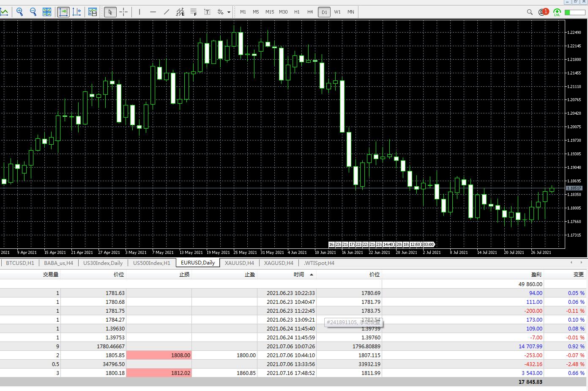This screenshot has height=391, width=588.
Task: Zoom out of the chart
Action: pyautogui.click(x=33, y=12)
